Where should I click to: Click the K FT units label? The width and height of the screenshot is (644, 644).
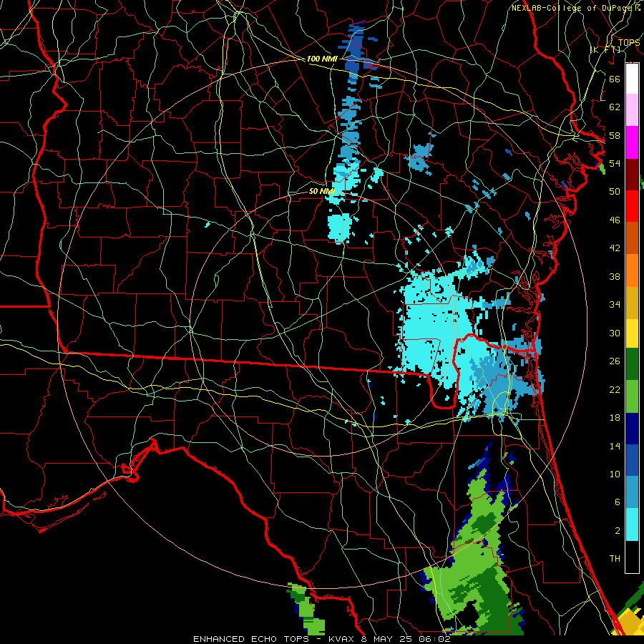tap(605, 49)
